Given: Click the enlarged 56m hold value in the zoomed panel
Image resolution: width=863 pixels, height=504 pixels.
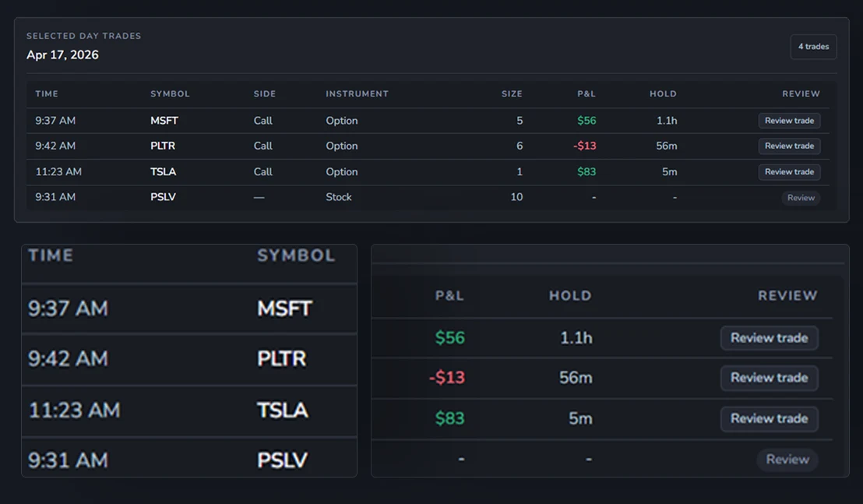Looking at the screenshot, I should (x=576, y=378).
